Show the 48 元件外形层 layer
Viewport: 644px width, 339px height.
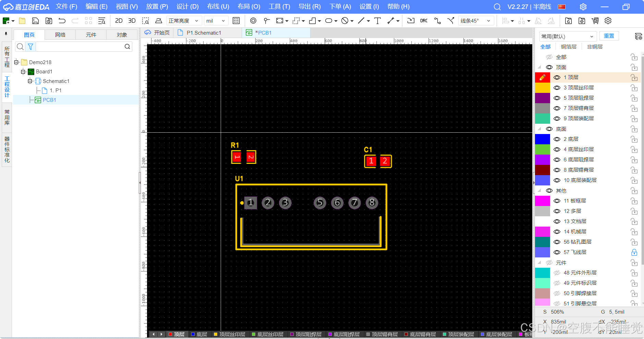(x=557, y=273)
